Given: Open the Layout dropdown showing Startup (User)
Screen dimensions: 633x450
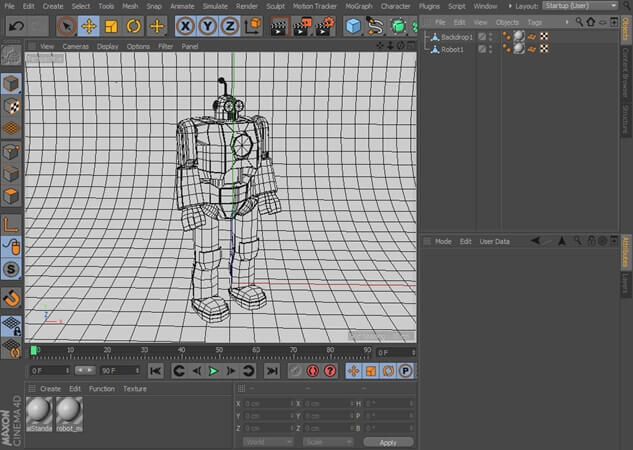Looking at the screenshot, I should click(x=580, y=6).
